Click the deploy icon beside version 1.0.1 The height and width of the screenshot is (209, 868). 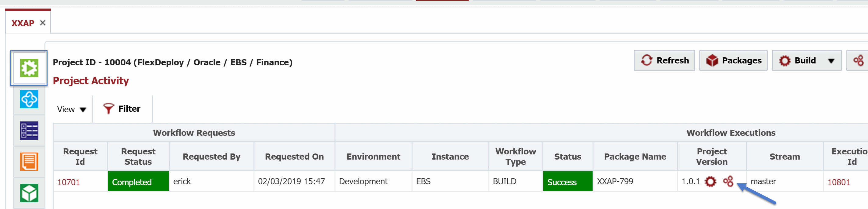(x=728, y=181)
